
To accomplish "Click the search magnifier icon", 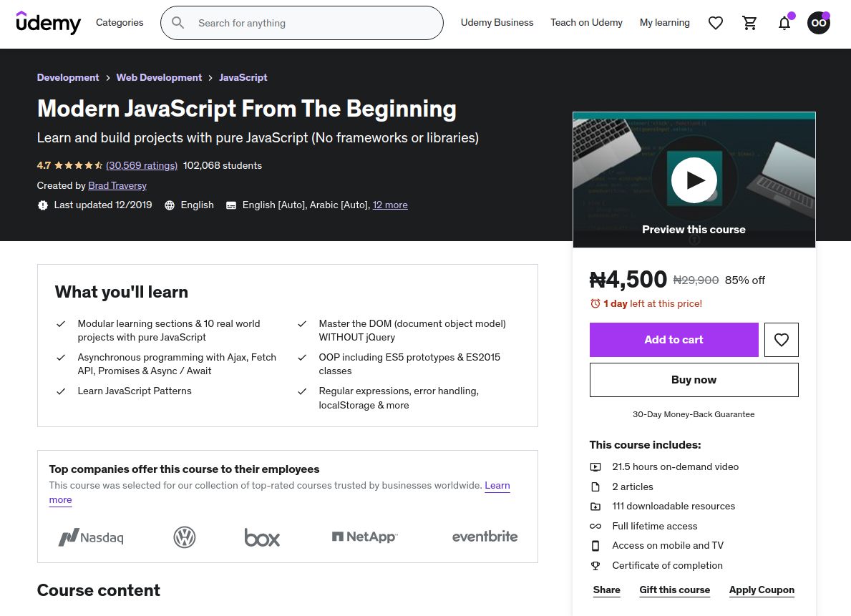I will click(178, 23).
